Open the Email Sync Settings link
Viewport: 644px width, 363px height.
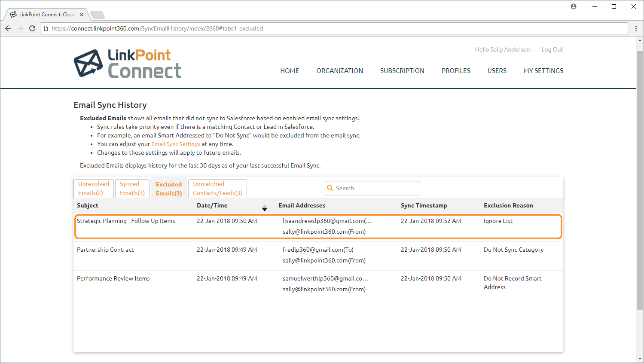176,144
